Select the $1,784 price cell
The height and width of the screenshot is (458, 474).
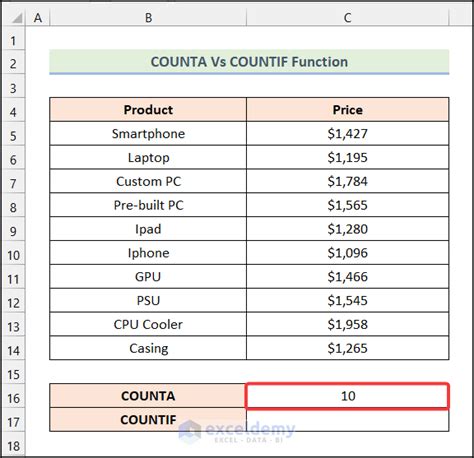(348, 181)
